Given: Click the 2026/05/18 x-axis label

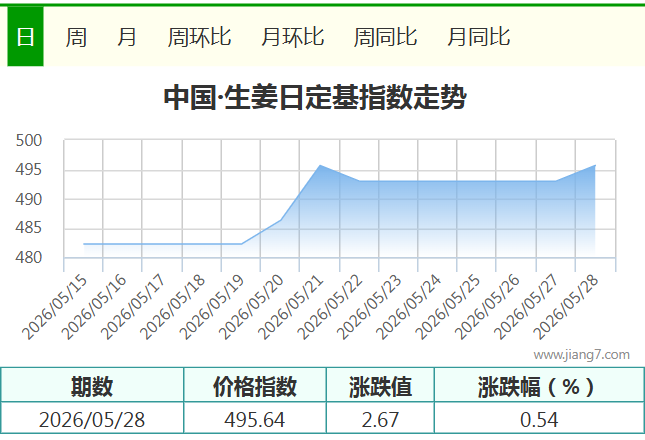Looking at the screenshot, I should click(172, 307).
